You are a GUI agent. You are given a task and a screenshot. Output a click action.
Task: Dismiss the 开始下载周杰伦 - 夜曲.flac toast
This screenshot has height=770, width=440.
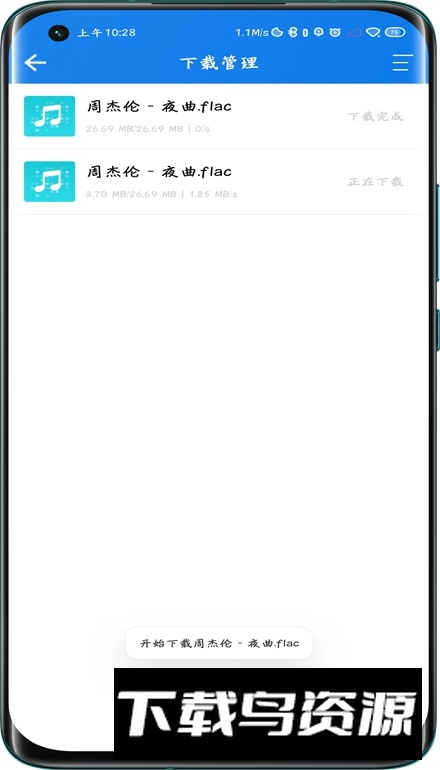coord(219,643)
